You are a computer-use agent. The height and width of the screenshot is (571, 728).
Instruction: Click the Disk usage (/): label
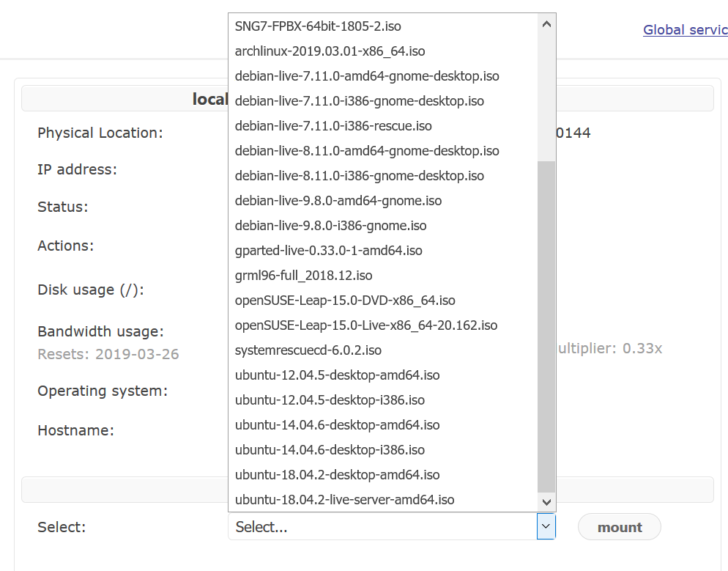(x=91, y=290)
